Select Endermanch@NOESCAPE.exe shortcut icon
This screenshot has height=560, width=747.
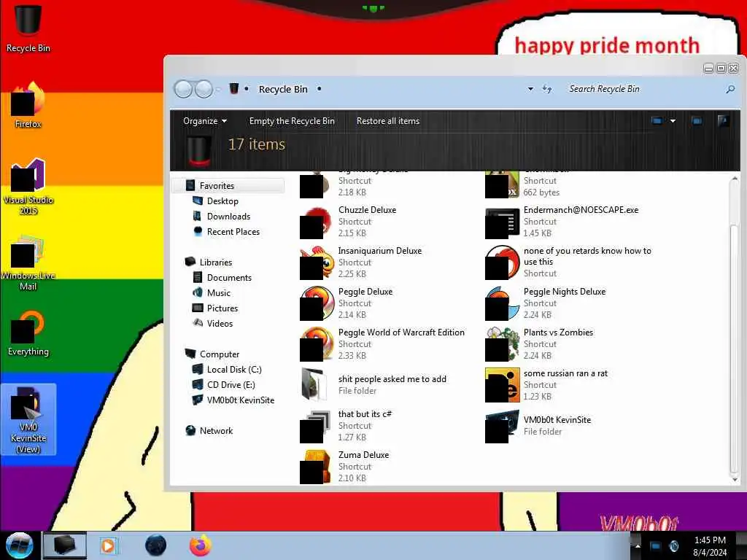coord(502,222)
